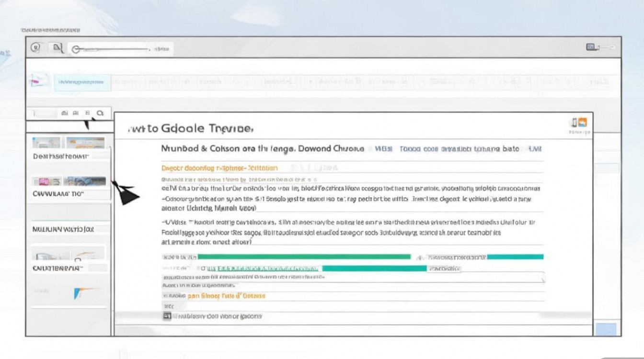Click the blue button in the window's bottom-right corner
644x359 pixels.
pos(607,329)
